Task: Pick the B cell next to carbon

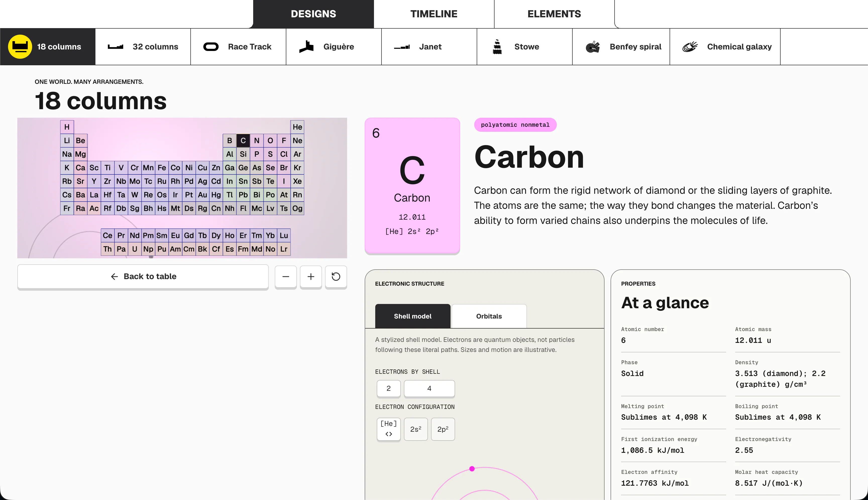Action: click(x=230, y=141)
